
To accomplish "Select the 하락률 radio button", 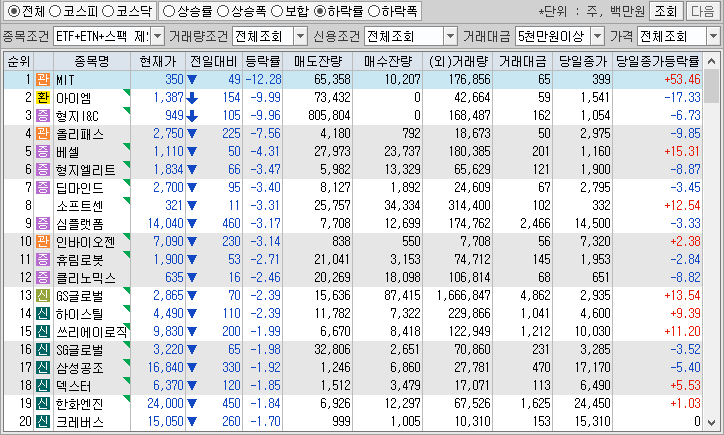I will pyautogui.click(x=319, y=11).
